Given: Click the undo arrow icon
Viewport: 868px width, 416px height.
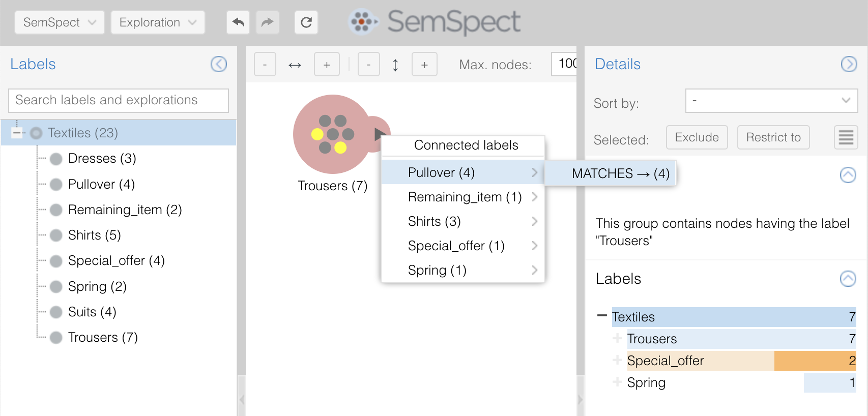Looking at the screenshot, I should 238,22.
